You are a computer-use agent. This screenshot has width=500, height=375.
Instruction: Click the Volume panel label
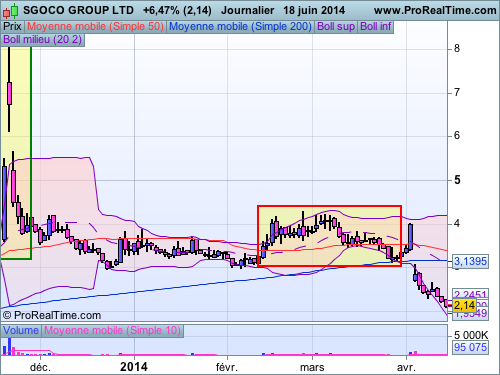click(21, 330)
